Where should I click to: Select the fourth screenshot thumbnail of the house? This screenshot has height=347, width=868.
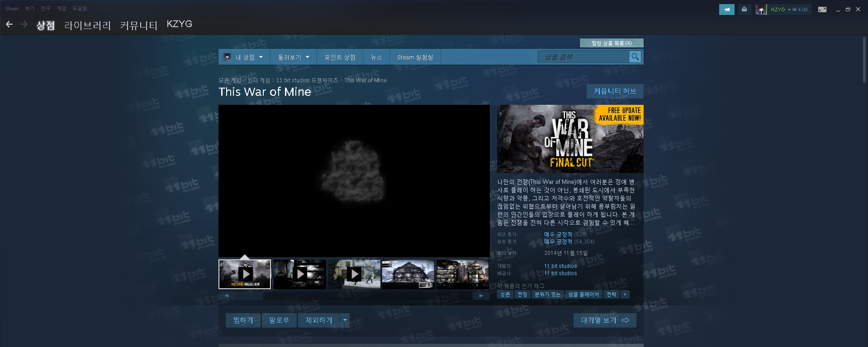pos(408,274)
